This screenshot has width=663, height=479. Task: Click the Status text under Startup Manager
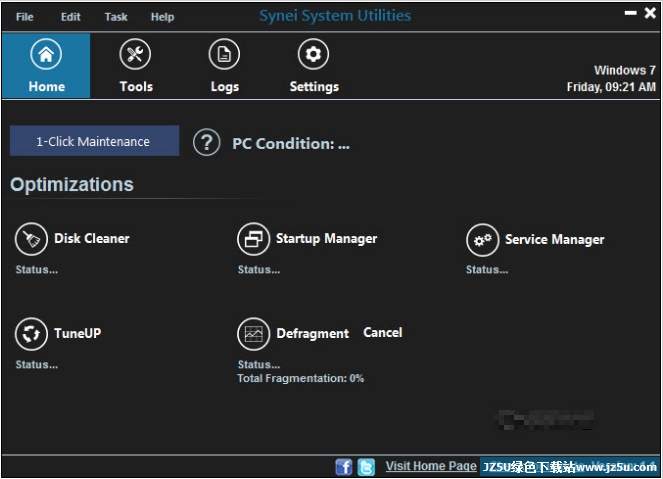[259, 270]
